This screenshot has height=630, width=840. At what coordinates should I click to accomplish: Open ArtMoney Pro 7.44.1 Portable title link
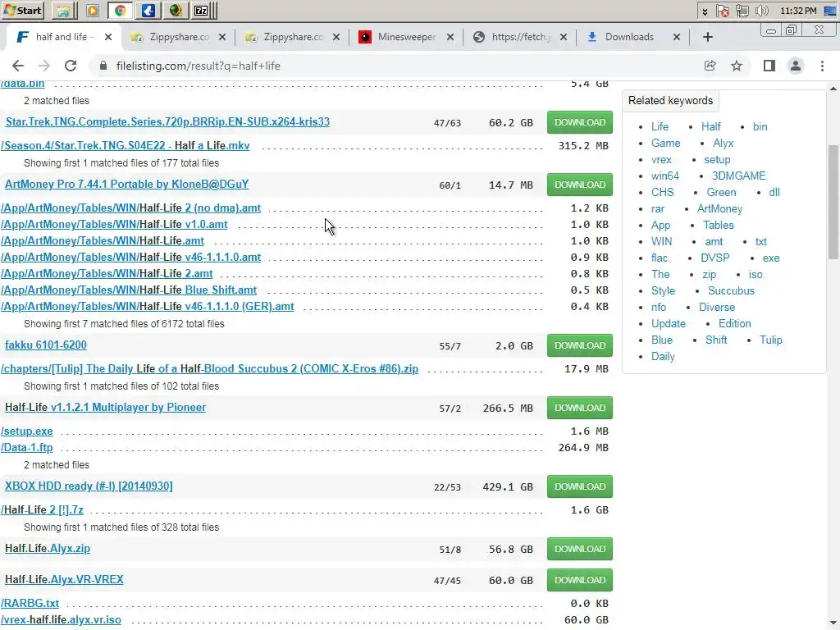(x=127, y=184)
